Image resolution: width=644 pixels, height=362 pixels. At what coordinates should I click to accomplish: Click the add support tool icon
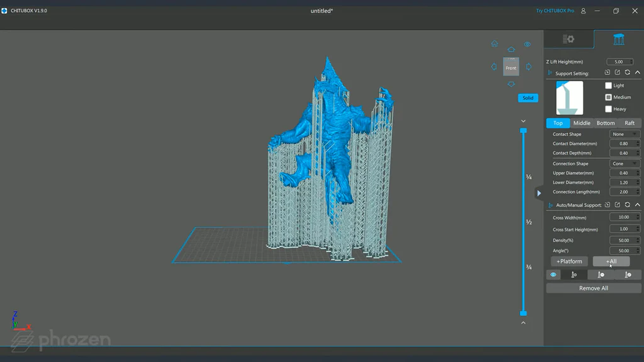[x=574, y=275]
